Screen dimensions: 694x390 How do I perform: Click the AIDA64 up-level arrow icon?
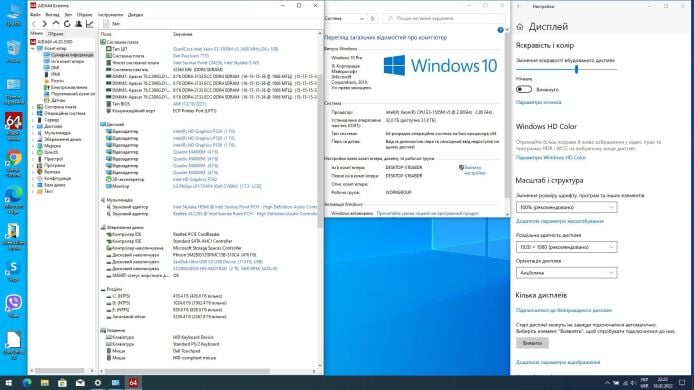[56, 23]
